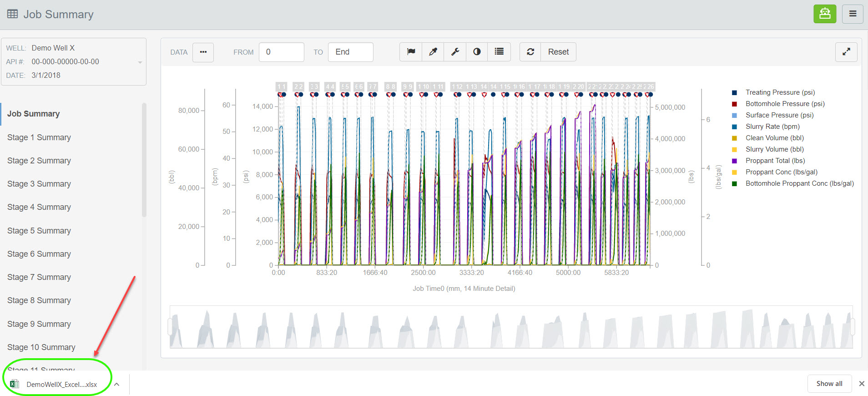Click the refresh arrows icon

530,52
